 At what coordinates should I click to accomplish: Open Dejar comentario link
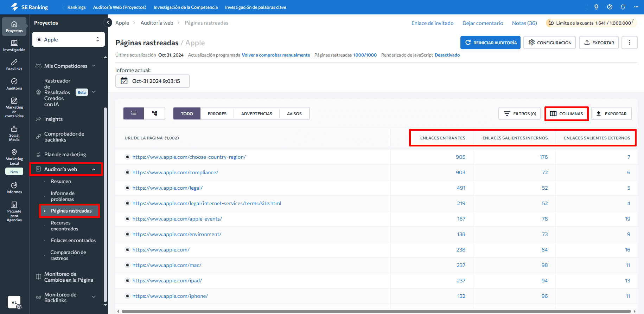tap(483, 23)
